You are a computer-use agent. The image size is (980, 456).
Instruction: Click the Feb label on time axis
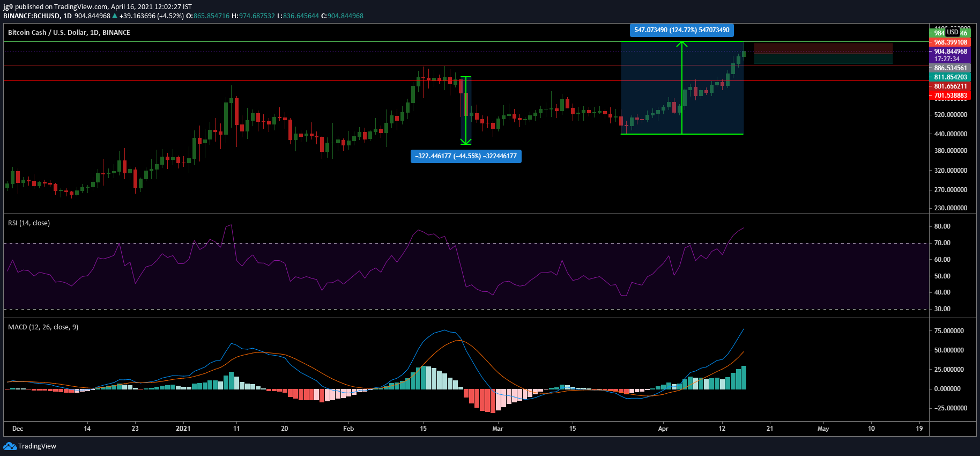click(x=348, y=429)
